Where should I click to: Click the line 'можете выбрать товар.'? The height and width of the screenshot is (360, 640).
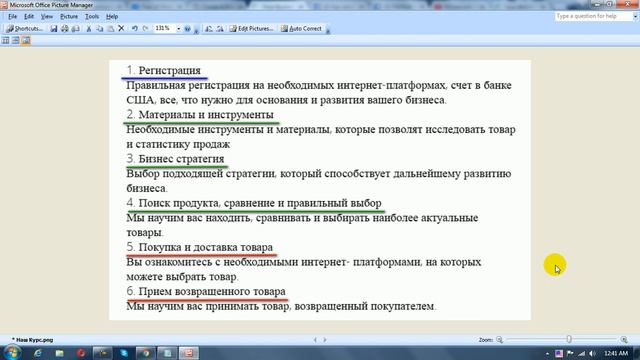tap(182, 276)
